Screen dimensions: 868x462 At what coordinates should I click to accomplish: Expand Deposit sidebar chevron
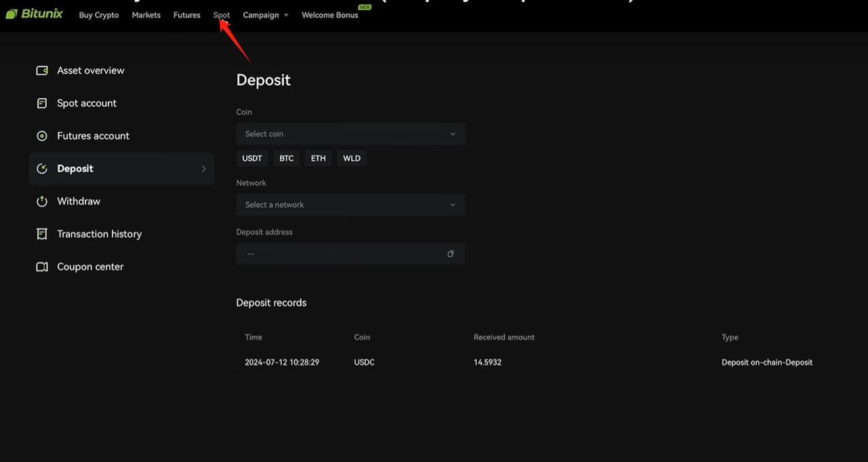coord(203,169)
